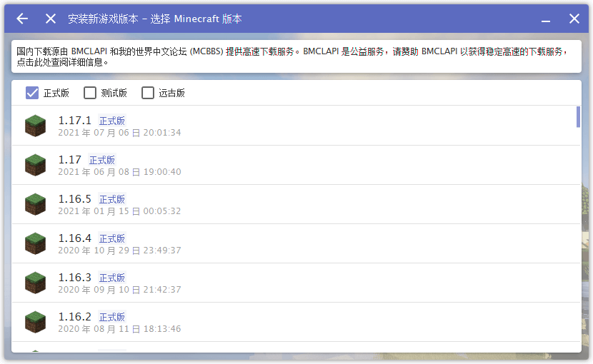Close the launcher window

574,19
